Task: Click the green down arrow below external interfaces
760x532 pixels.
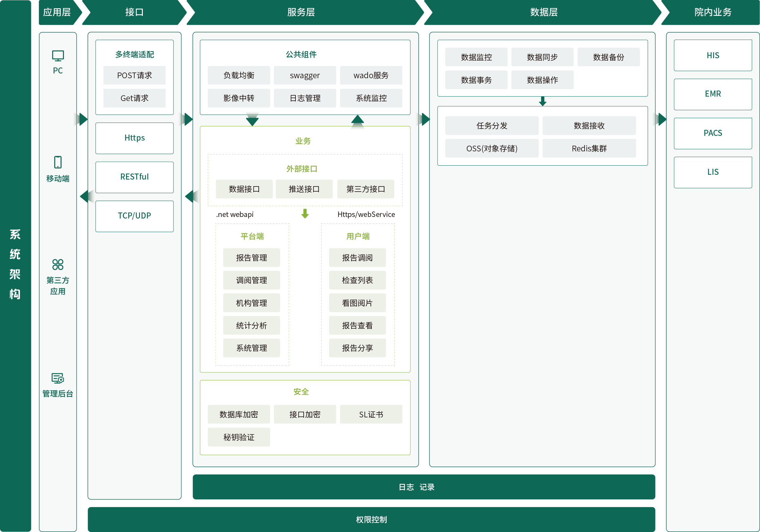Action: [x=305, y=213]
